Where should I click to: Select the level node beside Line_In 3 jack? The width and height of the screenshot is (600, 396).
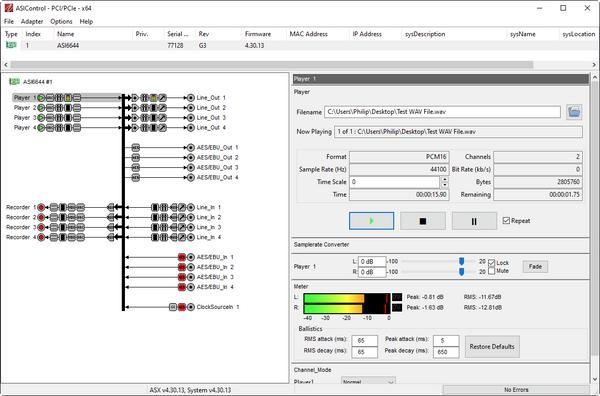coord(182,227)
